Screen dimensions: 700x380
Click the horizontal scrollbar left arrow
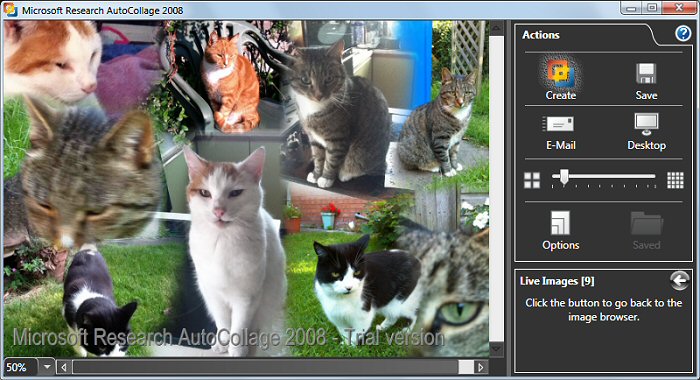[x=64, y=367]
